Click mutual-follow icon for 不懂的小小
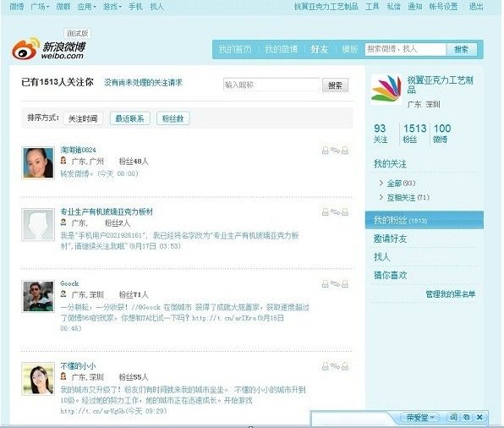The image size is (504, 428). pyautogui.click(x=335, y=366)
